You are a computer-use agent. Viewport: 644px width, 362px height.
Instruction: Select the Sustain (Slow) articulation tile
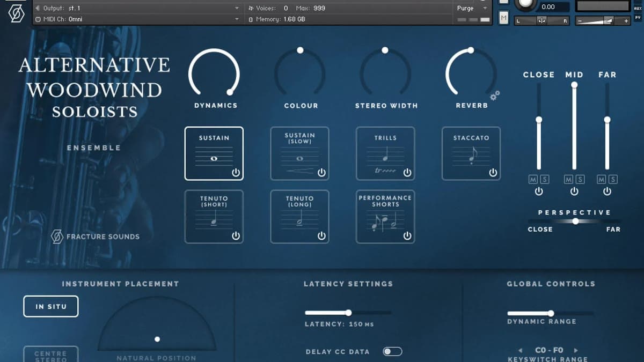(299, 153)
